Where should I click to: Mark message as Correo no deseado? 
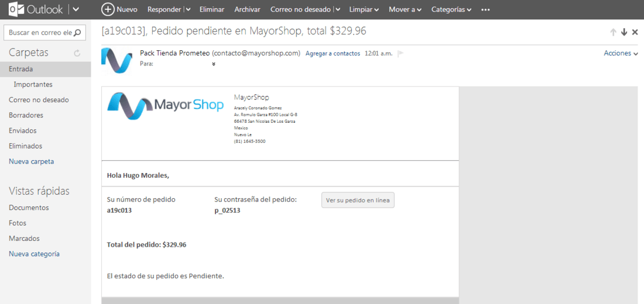click(300, 9)
